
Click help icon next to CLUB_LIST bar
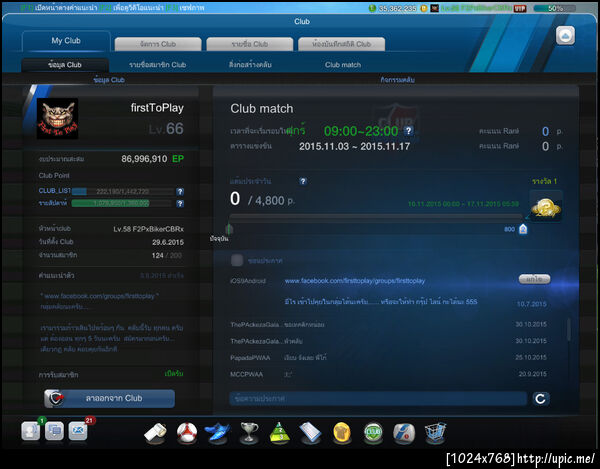coord(180,192)
